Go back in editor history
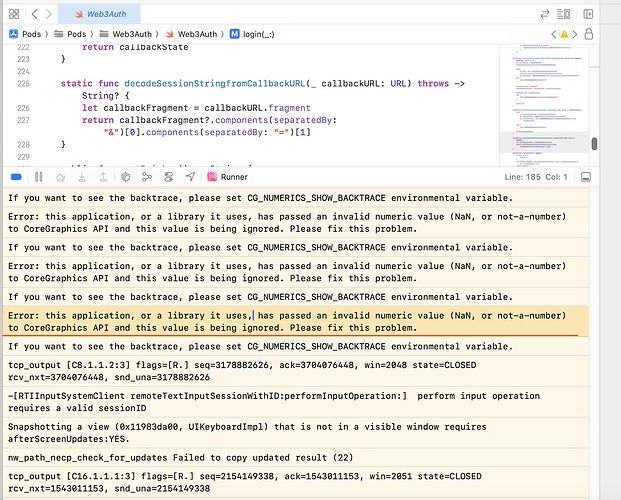 pyautogui.click(x=34, y=14)
